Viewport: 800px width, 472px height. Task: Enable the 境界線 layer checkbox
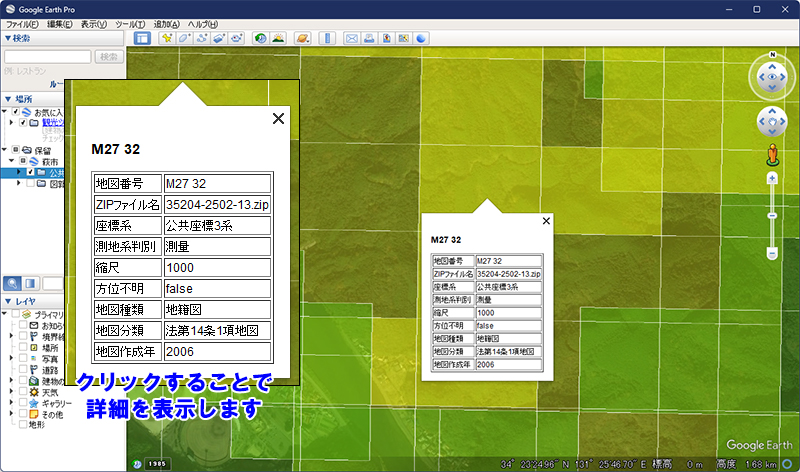[x=23, y=336]
